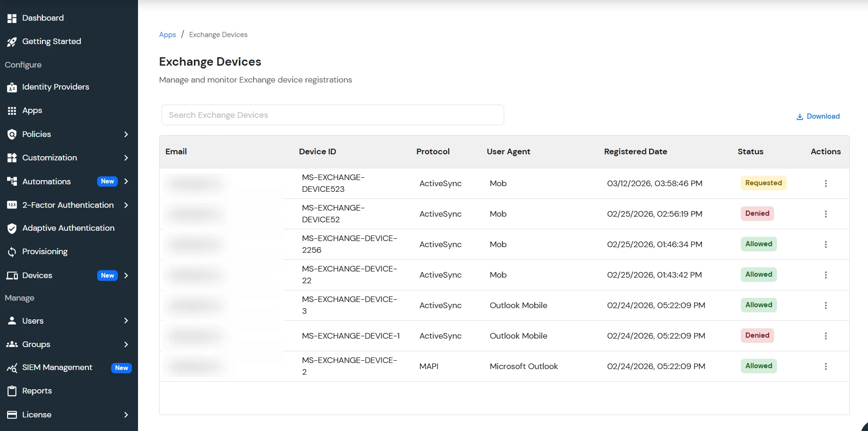Click the Automations icon
Screen dimensions: 868x431
12,181
